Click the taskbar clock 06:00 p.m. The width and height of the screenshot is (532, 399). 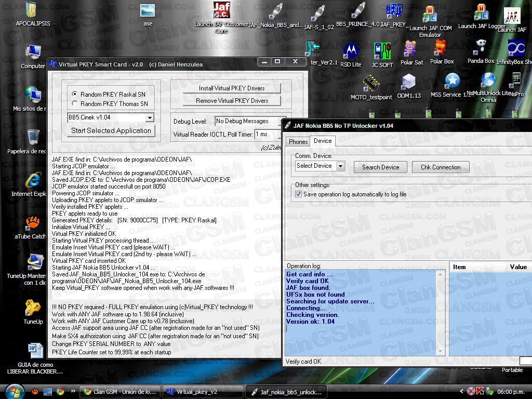click(x=510, y=392)
